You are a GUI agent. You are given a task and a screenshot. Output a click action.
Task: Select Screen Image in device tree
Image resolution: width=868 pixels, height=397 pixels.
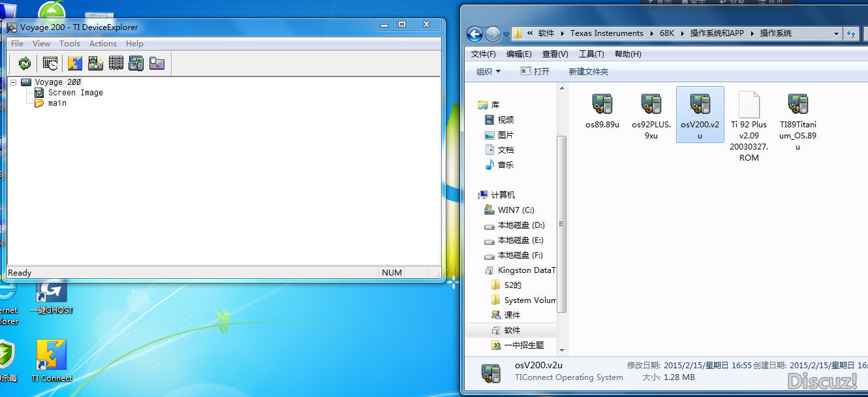[x=75, y=93]
